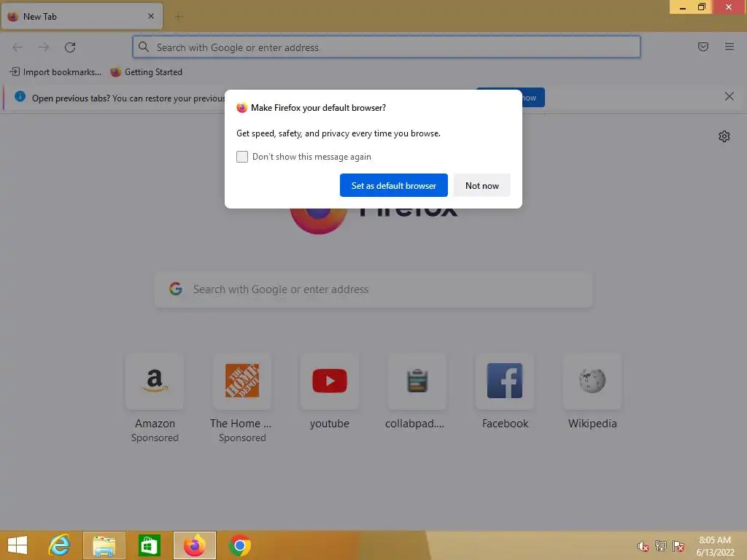Reload the page with refresh icon
The width and height of the screenshot is (747, 560).
tap(70, 47)
